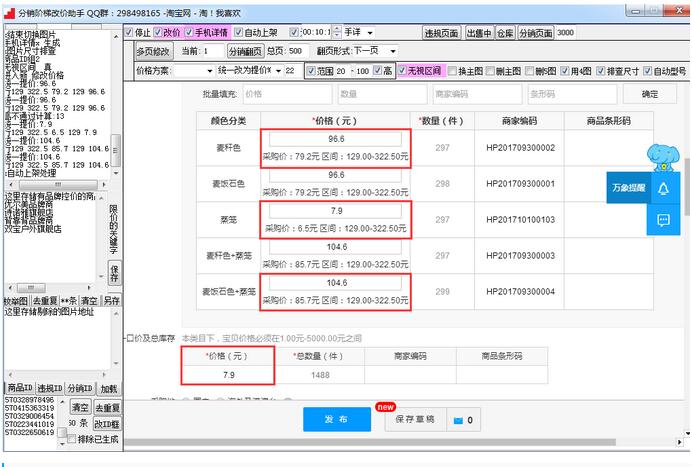Click the 蒸笼 price field showing 7.9
This screenshot has width=692, height=467.
pyautogui.click(x=336, y=211)
